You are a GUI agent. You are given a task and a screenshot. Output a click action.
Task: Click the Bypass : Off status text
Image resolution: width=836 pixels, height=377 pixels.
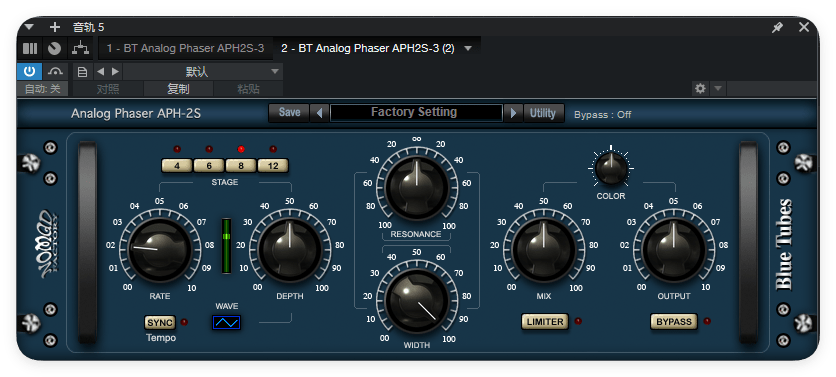pos(602,115)
